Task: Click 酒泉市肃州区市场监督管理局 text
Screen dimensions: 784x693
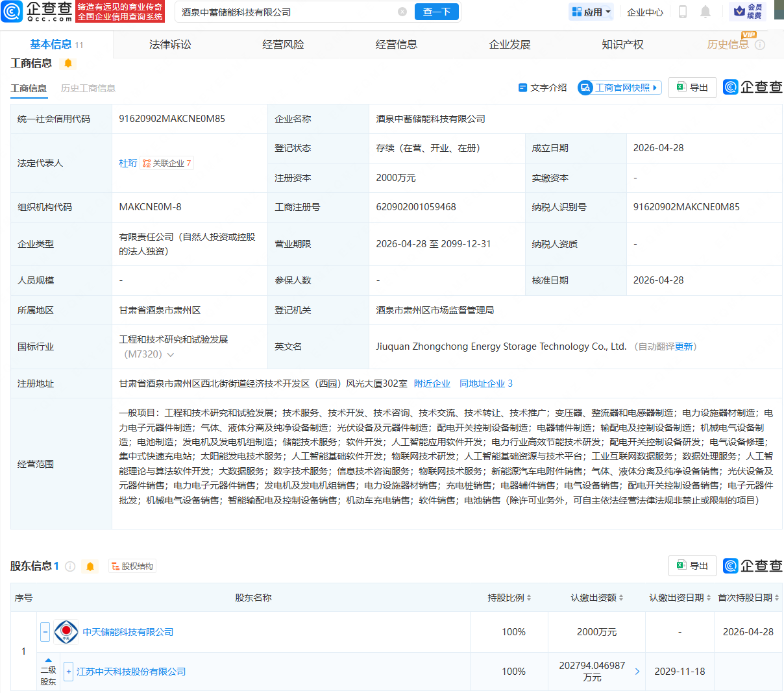Action: [435, 310]
